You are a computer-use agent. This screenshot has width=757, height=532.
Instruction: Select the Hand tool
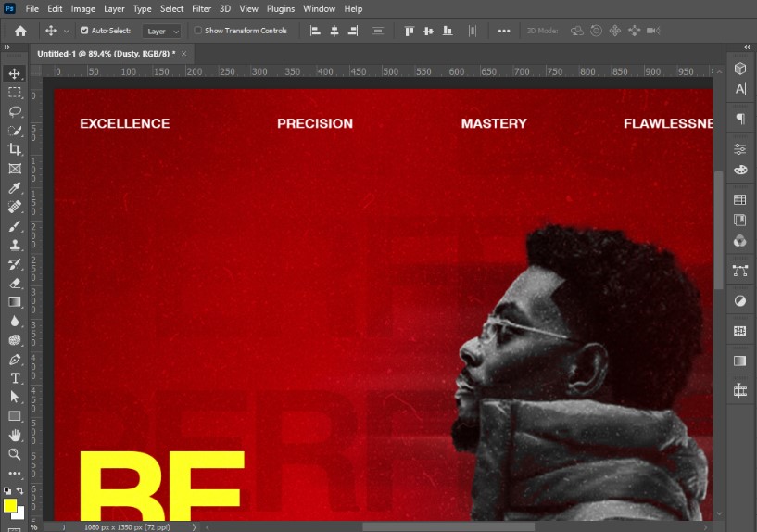coord(15,435)
